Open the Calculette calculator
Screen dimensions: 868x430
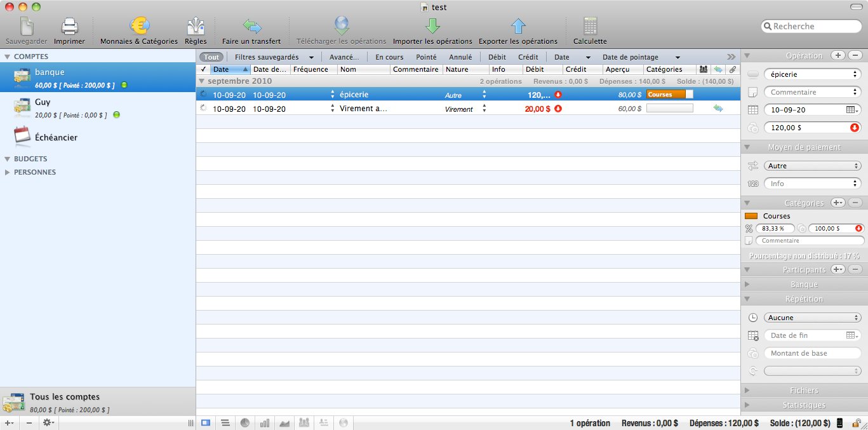pos(590,26)
